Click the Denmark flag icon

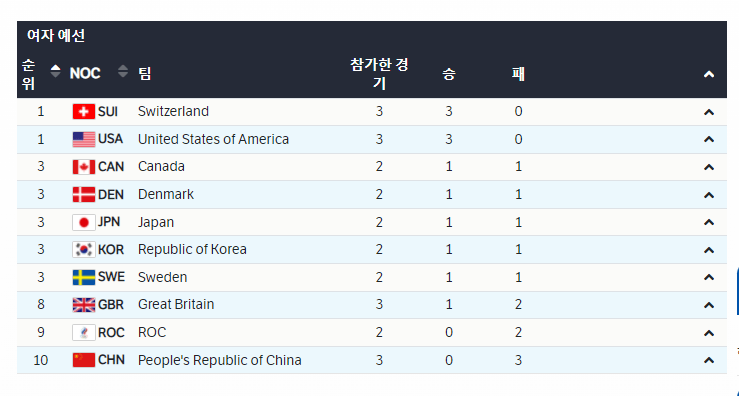coord(84,195)
